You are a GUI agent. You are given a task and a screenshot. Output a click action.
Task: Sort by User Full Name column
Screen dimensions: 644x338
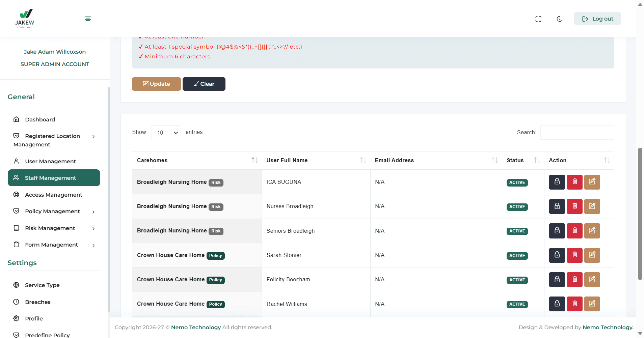(x=316, y=161)
